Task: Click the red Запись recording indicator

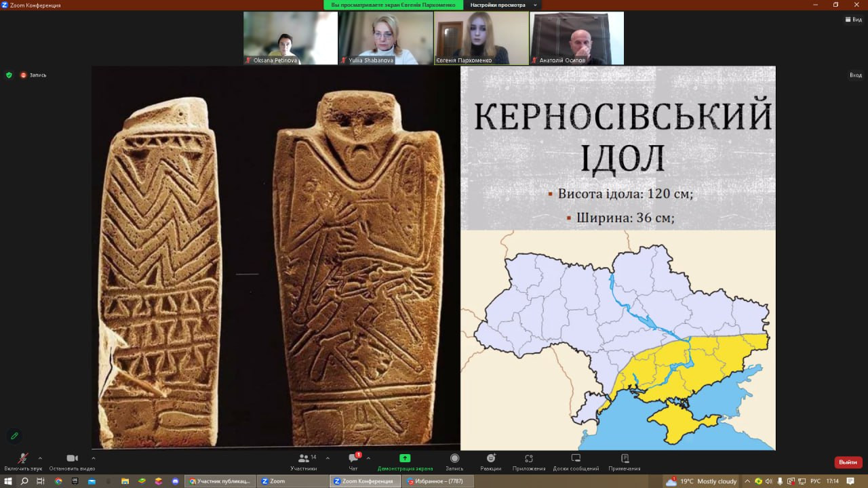Action: [33, 75]
